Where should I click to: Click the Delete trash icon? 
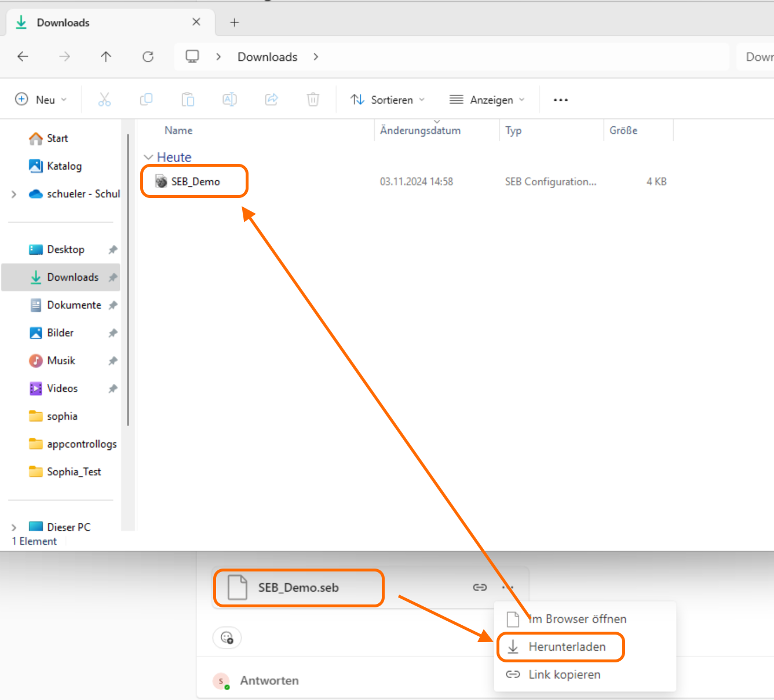tap(313, 100)
